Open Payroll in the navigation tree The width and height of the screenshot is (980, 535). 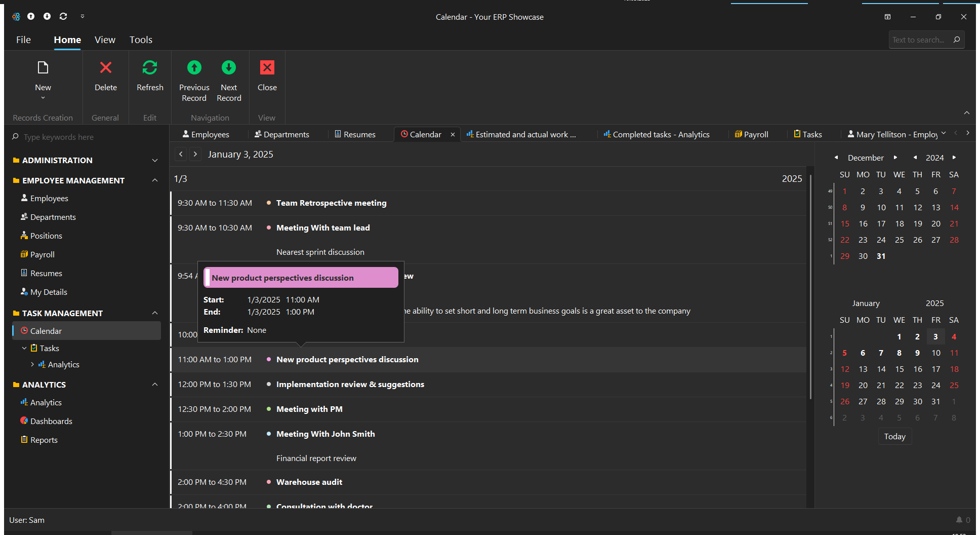click(42, 254)
